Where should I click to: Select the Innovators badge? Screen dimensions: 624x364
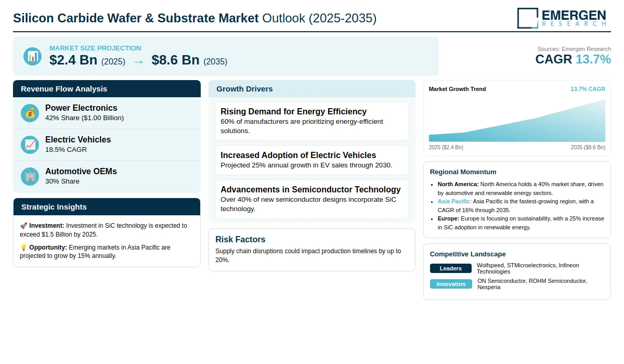click(451, 284)
